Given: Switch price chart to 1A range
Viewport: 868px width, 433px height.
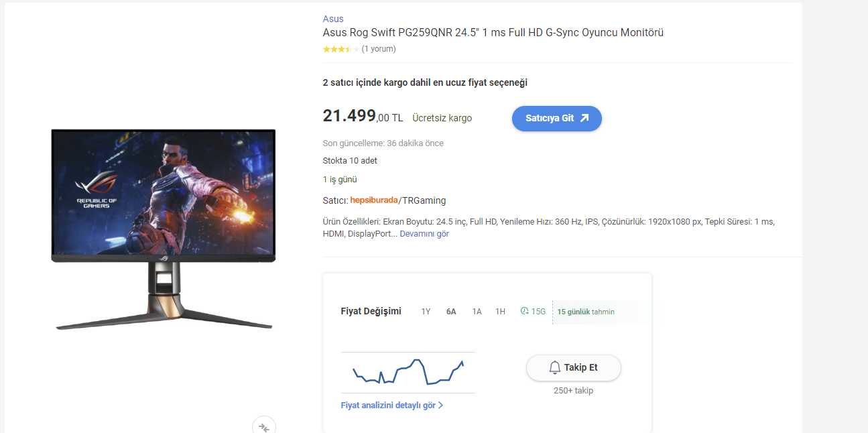Looking at the screenshot, I should click(477, 312).
